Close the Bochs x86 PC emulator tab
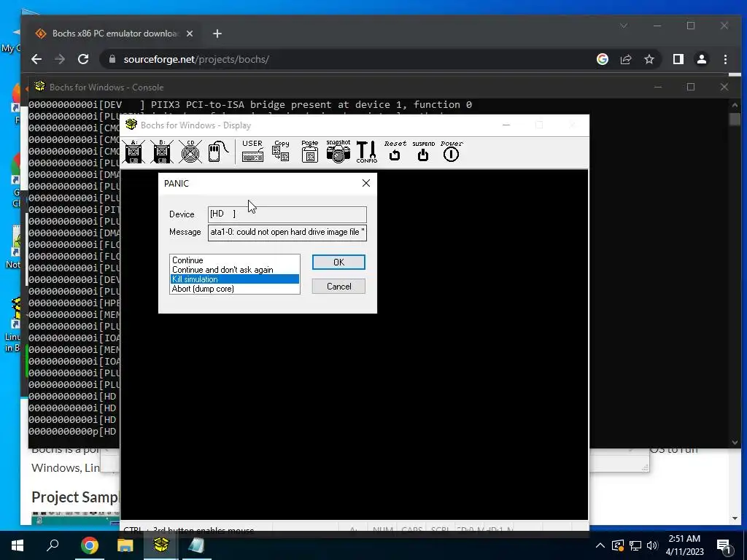The image size is (747, 560). pyautogui.click(x=190, y=34)
